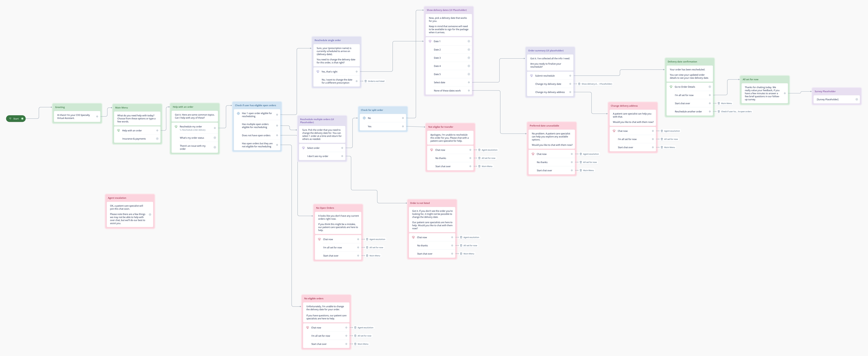Click port circle on 'Change my delivery date' row
Viewport: 868px width, 356px height.
pos(570,84)
